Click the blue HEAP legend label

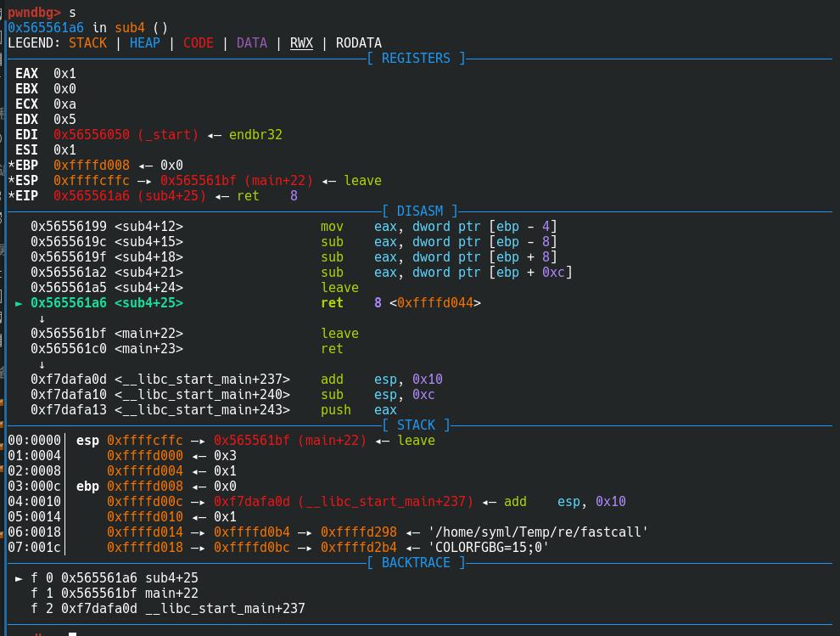coord(145,43)
